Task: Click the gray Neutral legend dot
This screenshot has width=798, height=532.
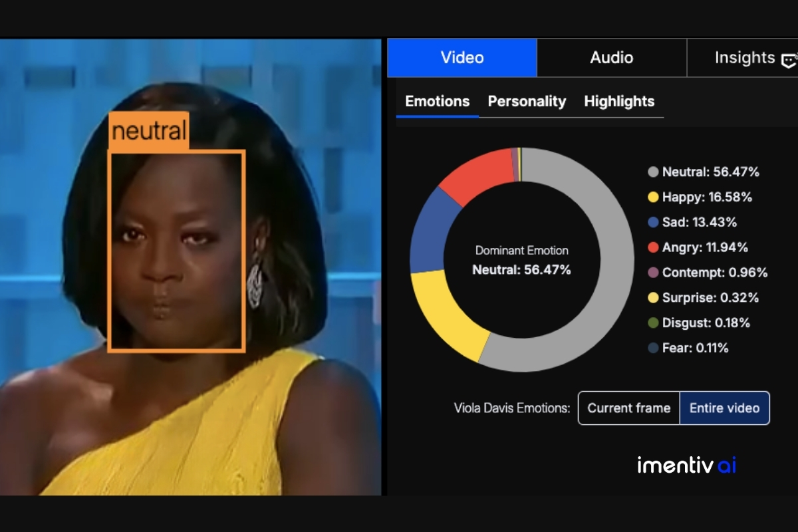Action: 653,172
